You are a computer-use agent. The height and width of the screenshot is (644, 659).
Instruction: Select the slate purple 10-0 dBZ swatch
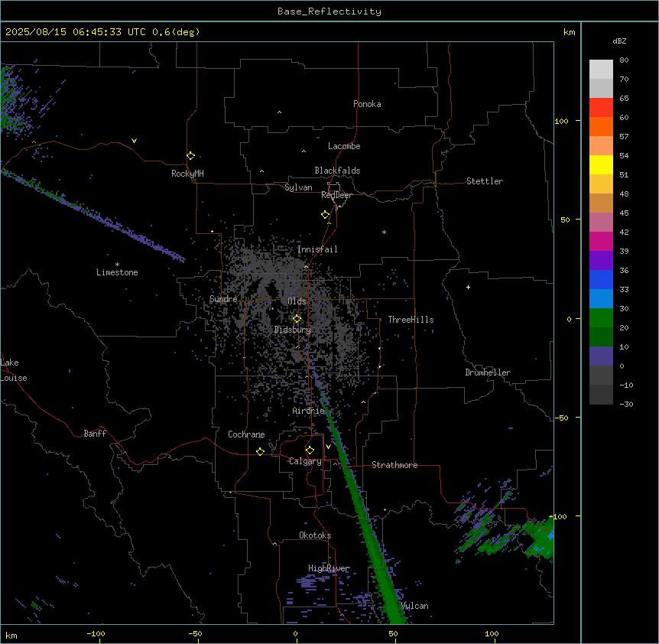(x=601, y=356)
